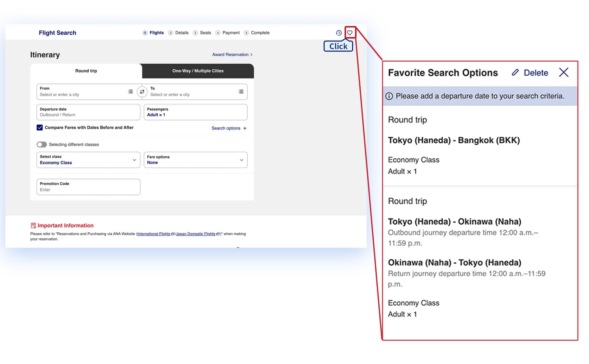
Task: Open favorites with the heart icon
Action: (350, 33)
